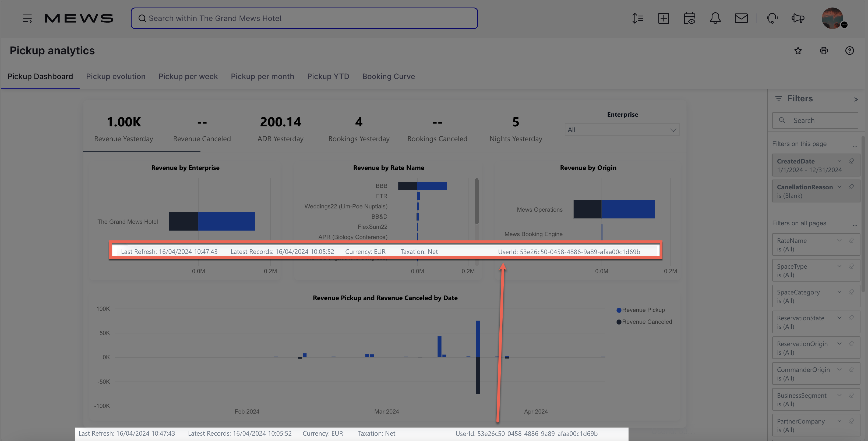Expand the PartnerCompany filter card

point(839,421)
